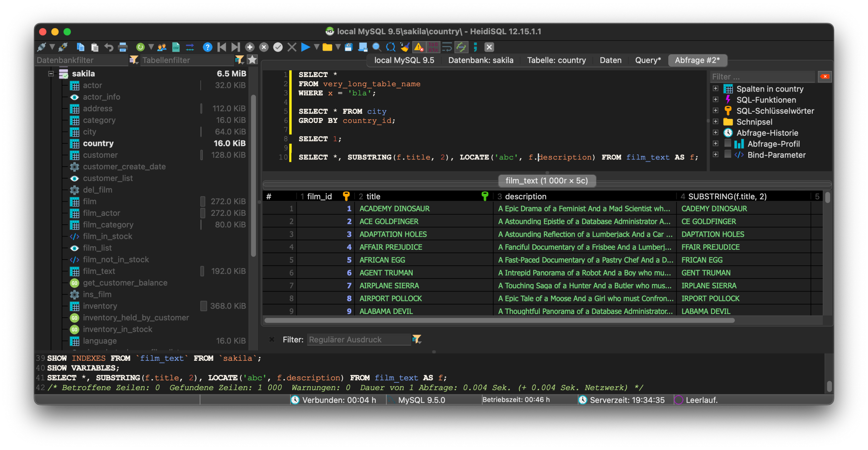Open the blue help question mark
Viewport: 868px width, 450px height.
pos(208,47)
